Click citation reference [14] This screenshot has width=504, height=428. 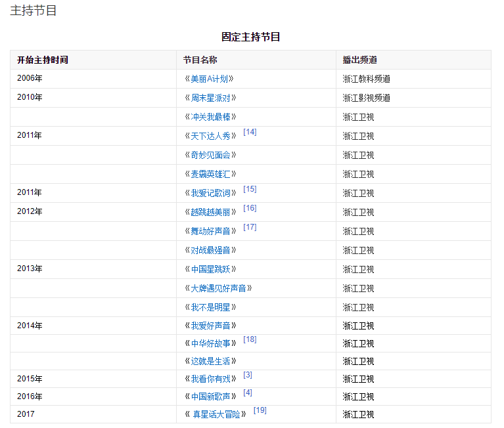point(250,132)
